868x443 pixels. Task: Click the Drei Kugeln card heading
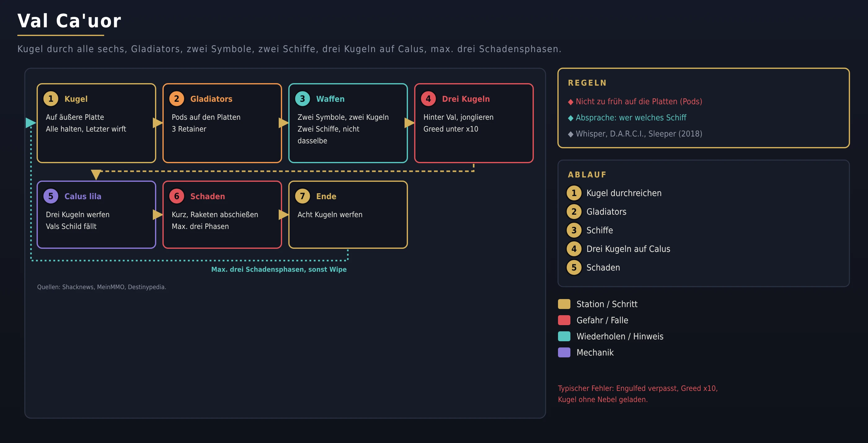coord(466,99)
